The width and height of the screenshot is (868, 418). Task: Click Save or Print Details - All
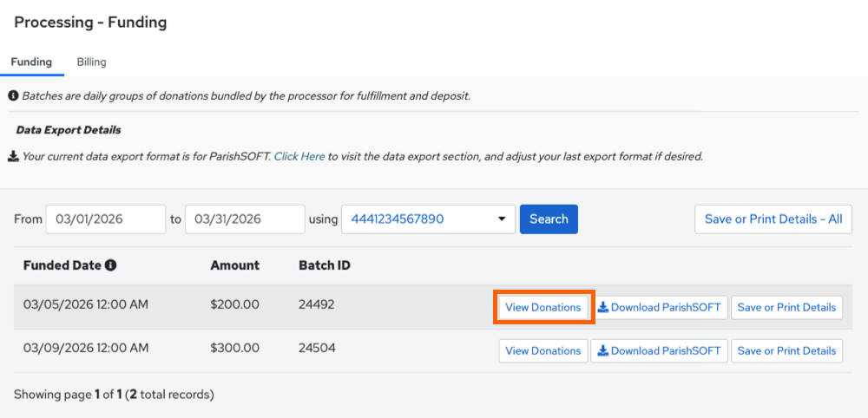tap(773, 219)
